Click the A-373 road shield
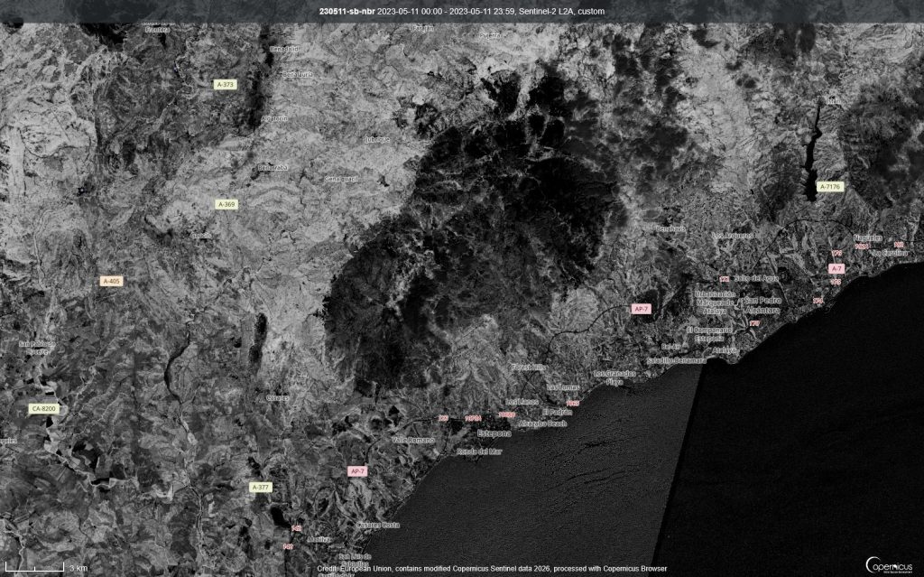The height and width of the screenshot is (577, 924). [x=225, y=84]
